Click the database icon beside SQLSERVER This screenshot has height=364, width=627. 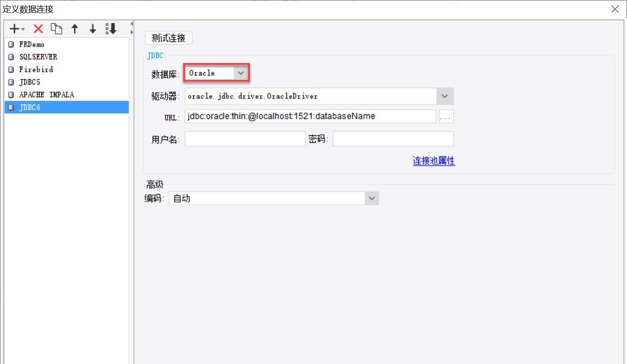click(x=11, y=57)
